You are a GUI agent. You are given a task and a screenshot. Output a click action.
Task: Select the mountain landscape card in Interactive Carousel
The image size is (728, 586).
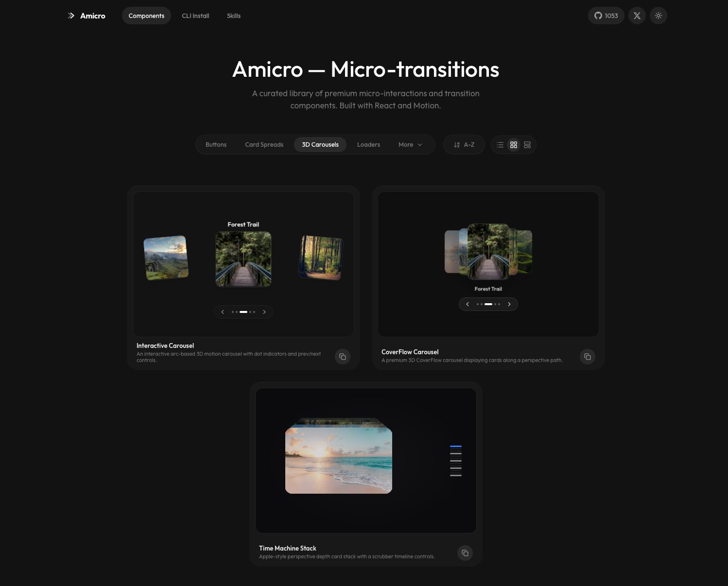coord(166,258)
